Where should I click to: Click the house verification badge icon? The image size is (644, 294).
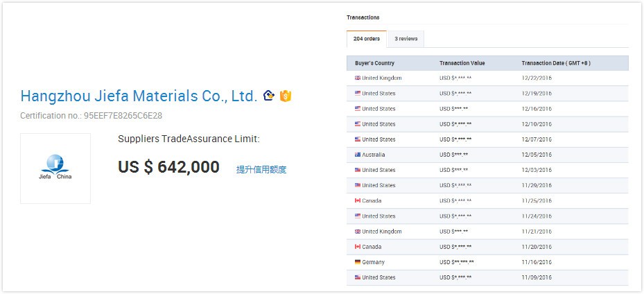point(268,96)
